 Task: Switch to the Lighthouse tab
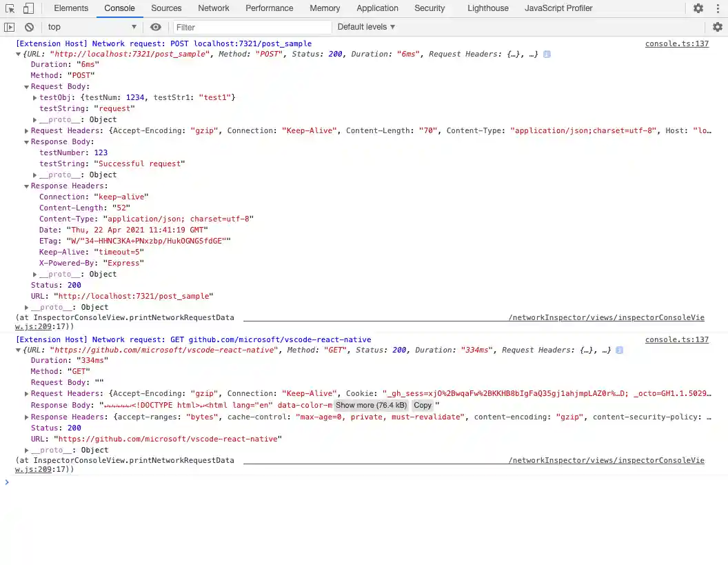(x=487, y=8)
